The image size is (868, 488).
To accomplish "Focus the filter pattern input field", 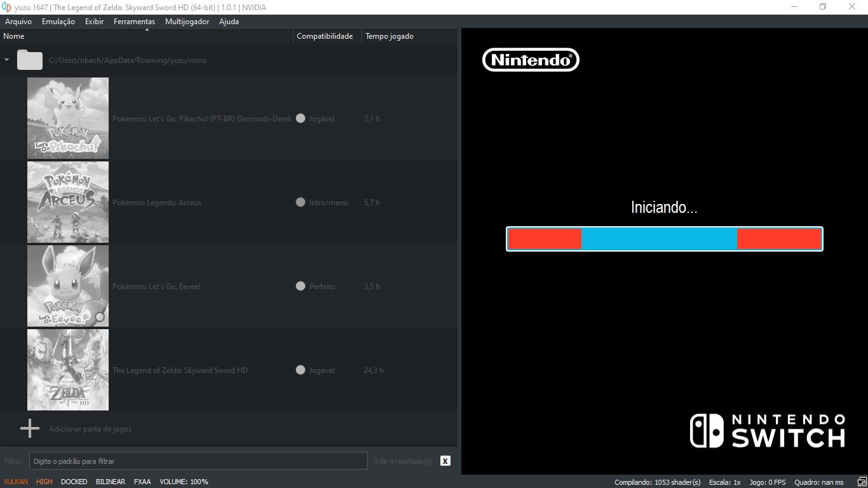I will [198, 461].
